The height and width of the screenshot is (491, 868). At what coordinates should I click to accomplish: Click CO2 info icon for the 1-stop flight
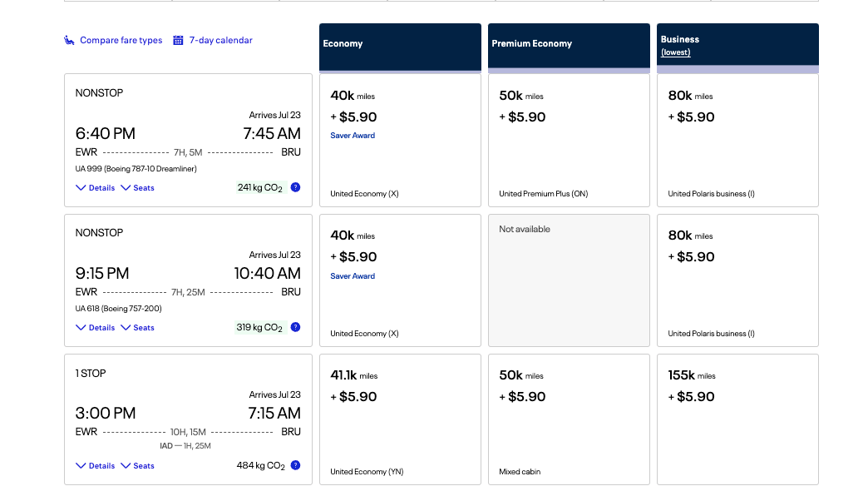click(x=296, y=465)
